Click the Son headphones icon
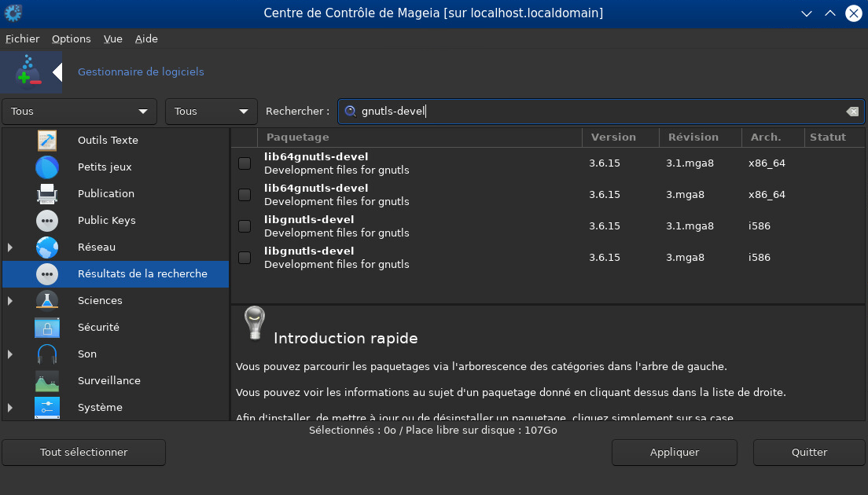The height and width of the screenshot is (495, 868). point(47,354)
